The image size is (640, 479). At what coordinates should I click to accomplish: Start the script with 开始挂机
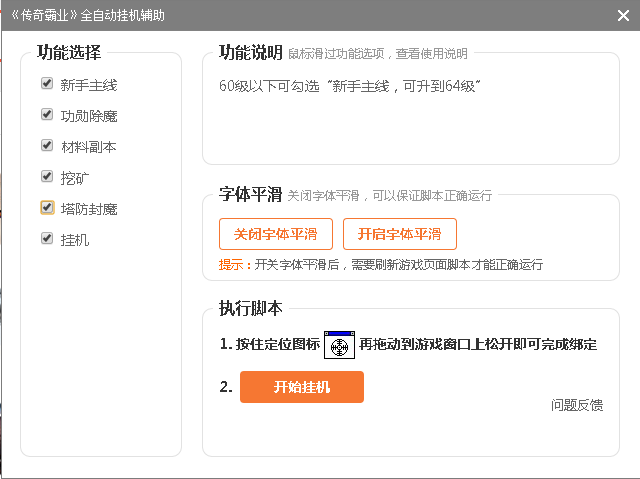pyautogui.click(x=301, y=387)
